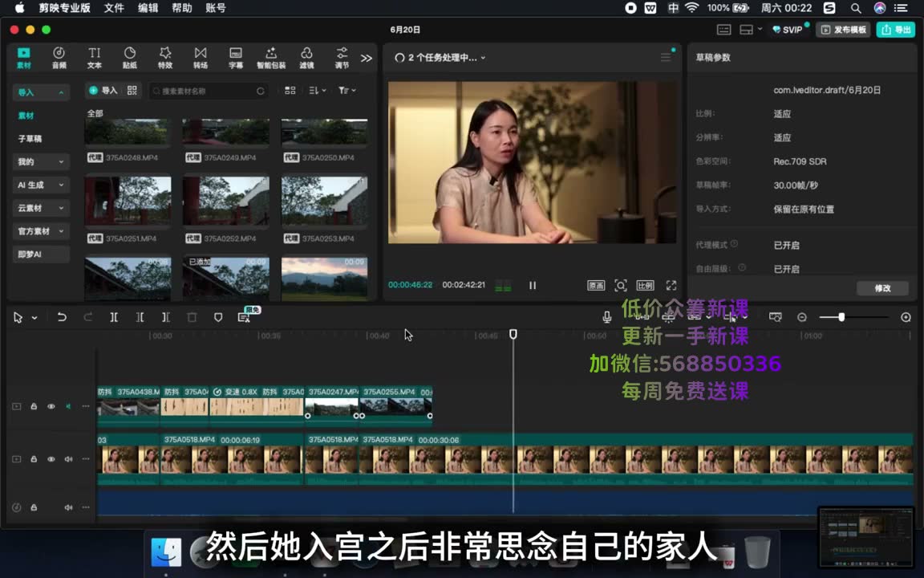Open the 特效 effects tab

165,58
